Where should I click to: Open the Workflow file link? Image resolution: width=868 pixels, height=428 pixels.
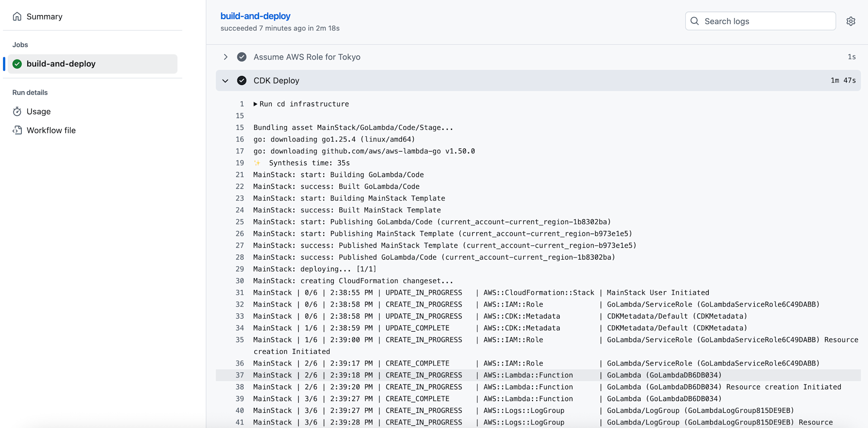51,130
